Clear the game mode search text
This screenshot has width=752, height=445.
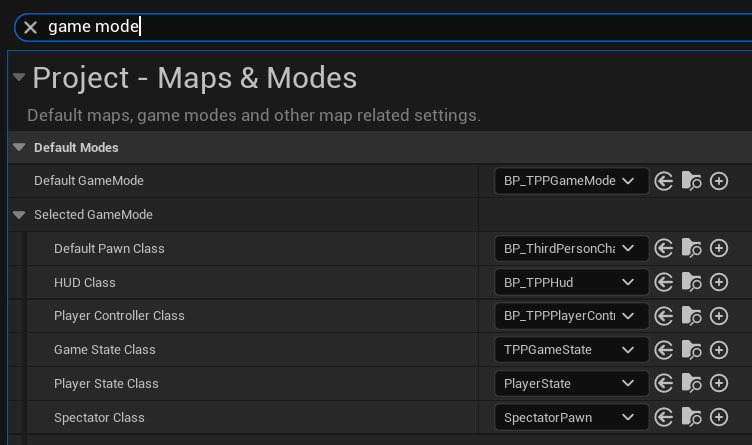click(30, 27)
